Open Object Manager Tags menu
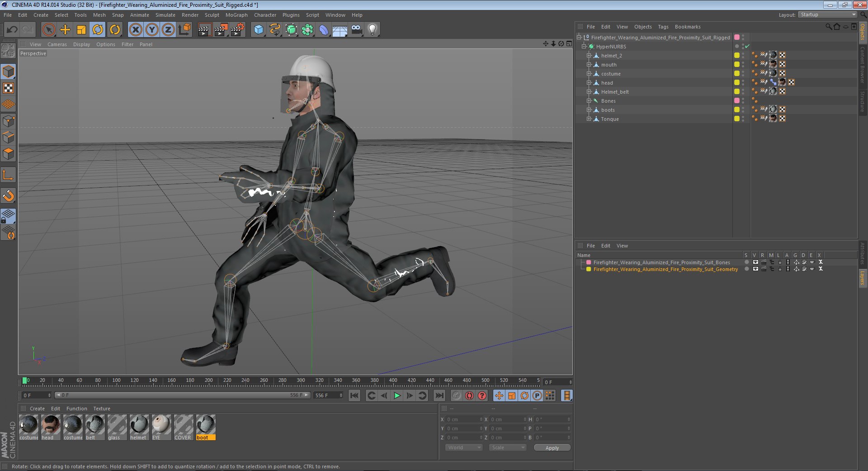This screenshot has height=471, width=868. [x=663, y=27]
